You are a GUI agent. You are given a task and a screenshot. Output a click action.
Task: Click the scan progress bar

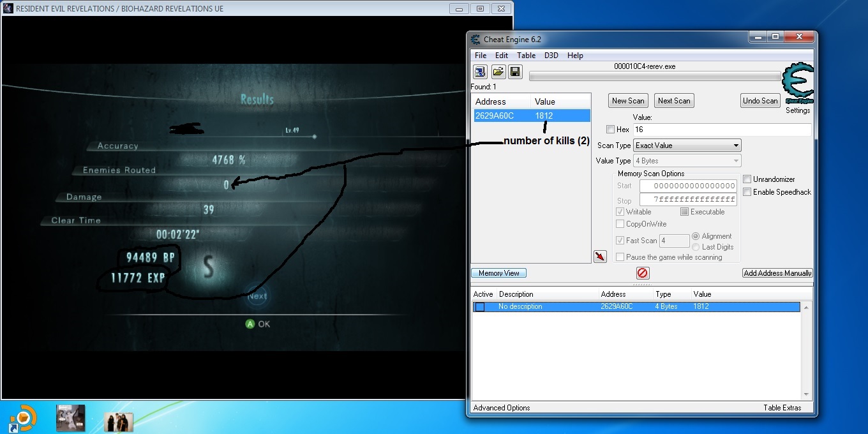pos(655,77)
